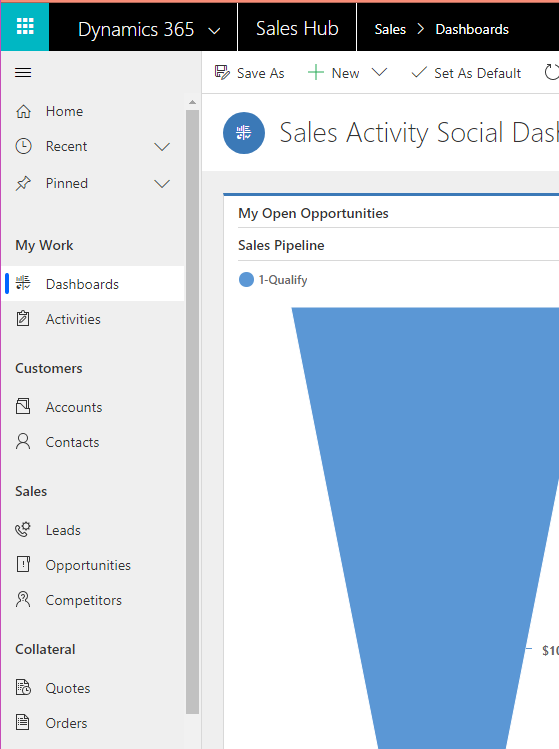Click Sales Hub in header
The image size is (559, 749).
[x=297, y=28]
